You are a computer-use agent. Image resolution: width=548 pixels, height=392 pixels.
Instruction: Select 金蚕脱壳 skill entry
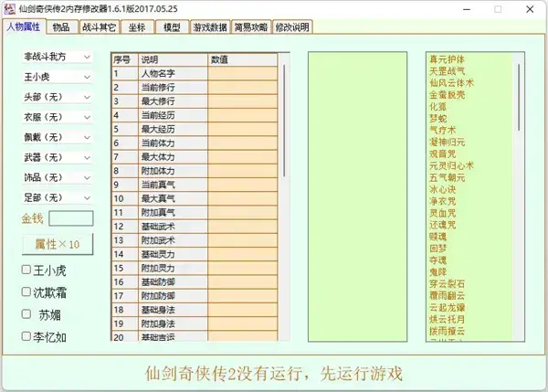coord(447,95)
